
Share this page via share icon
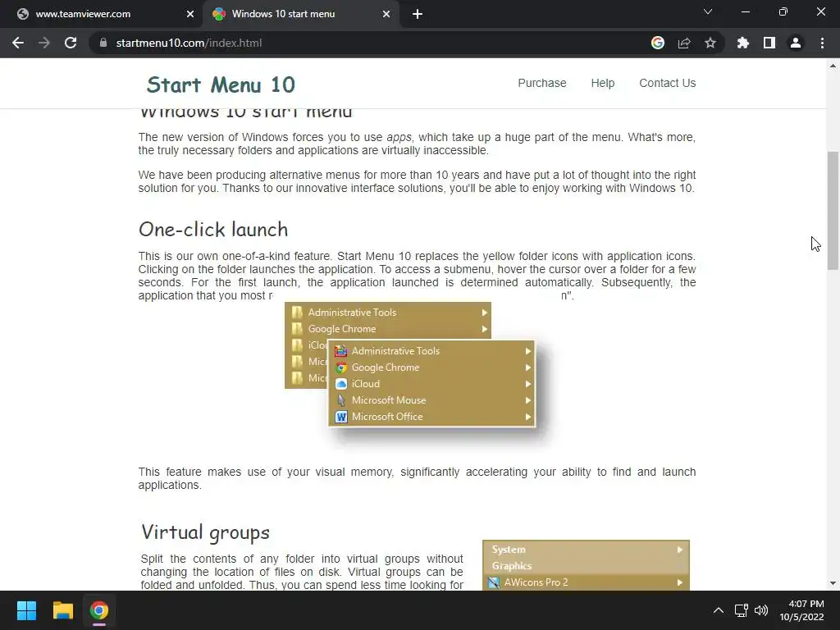click(684, 43)
